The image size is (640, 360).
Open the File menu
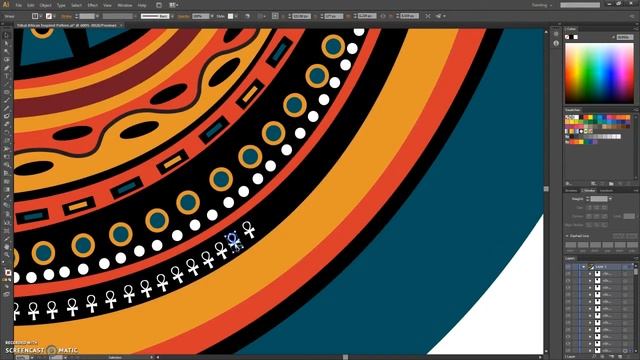click(18, 5)
